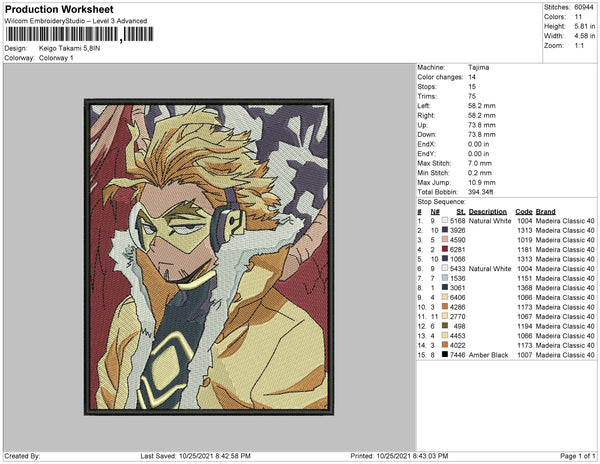This screenshot has width=600, height=464.
Task: Select the red swatch beside stitch count 6281
Action: pos(445,249)
